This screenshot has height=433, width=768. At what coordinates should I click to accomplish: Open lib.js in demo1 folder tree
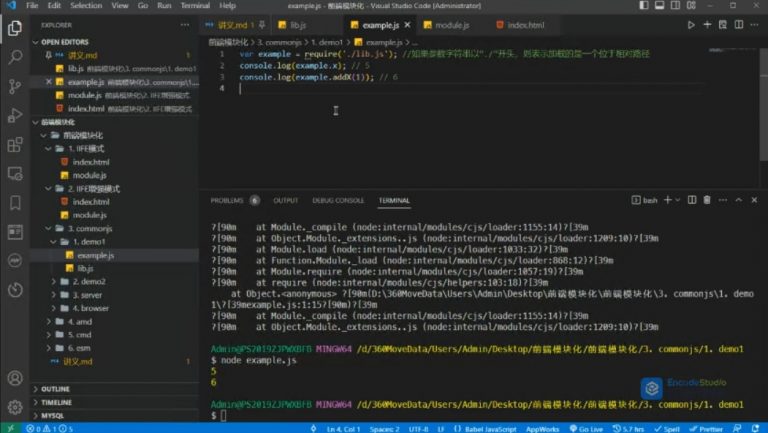click(85, 269)
